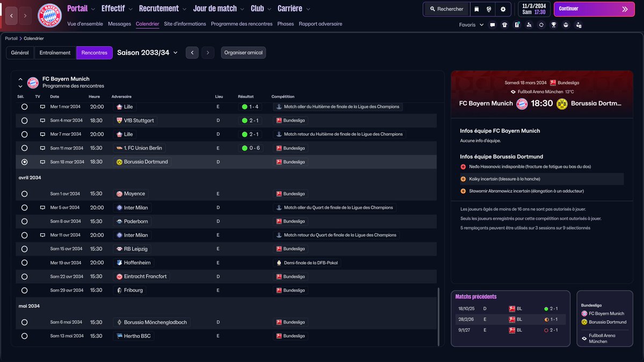Open the scouting search favorite icon
Viewport: 644px width, 362px height.
coord(529,25)
